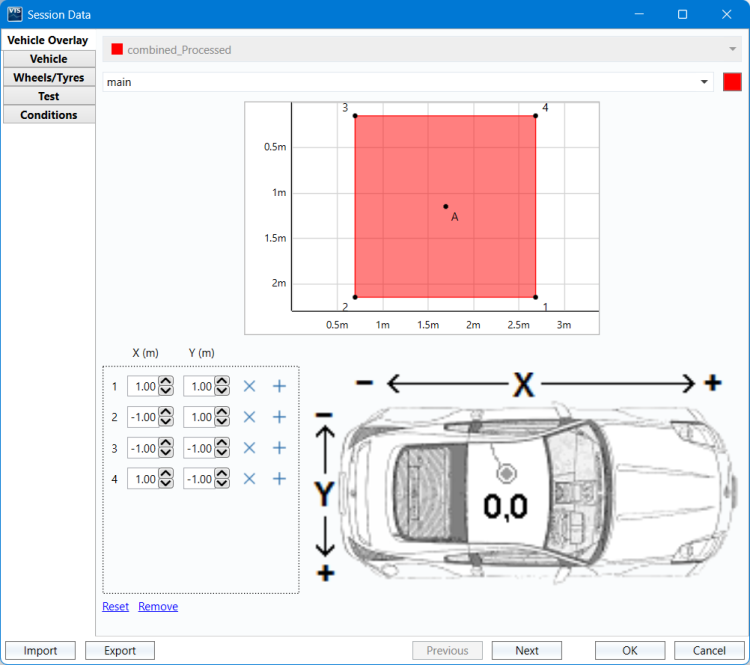Increase X value of point 2
750x665 pixels.
[x=166, y=412]
